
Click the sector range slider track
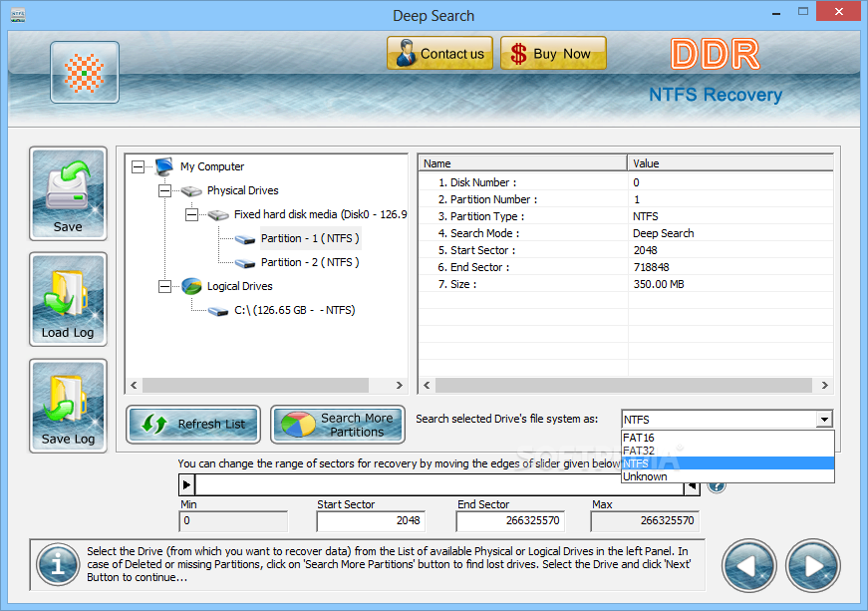tap(439, 485)
